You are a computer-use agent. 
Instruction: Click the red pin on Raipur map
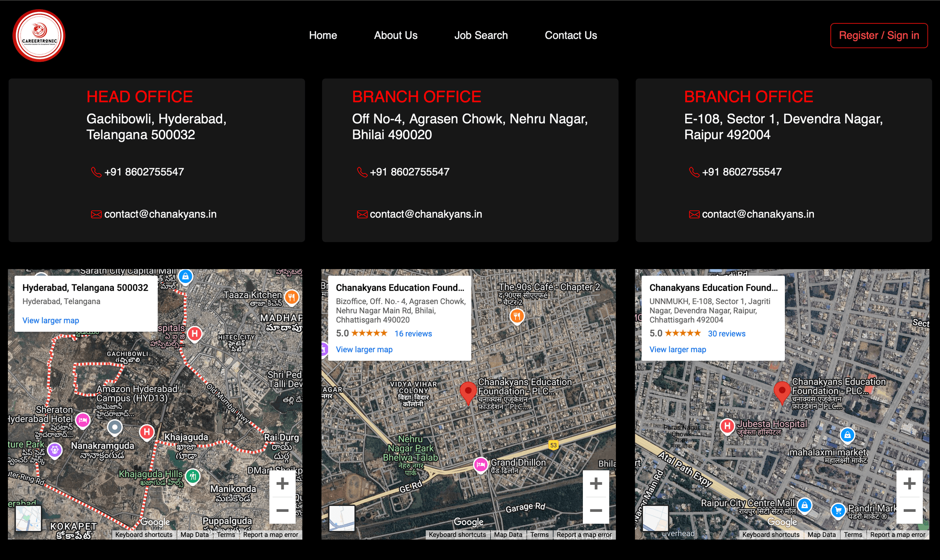click(x=782, y=393)
